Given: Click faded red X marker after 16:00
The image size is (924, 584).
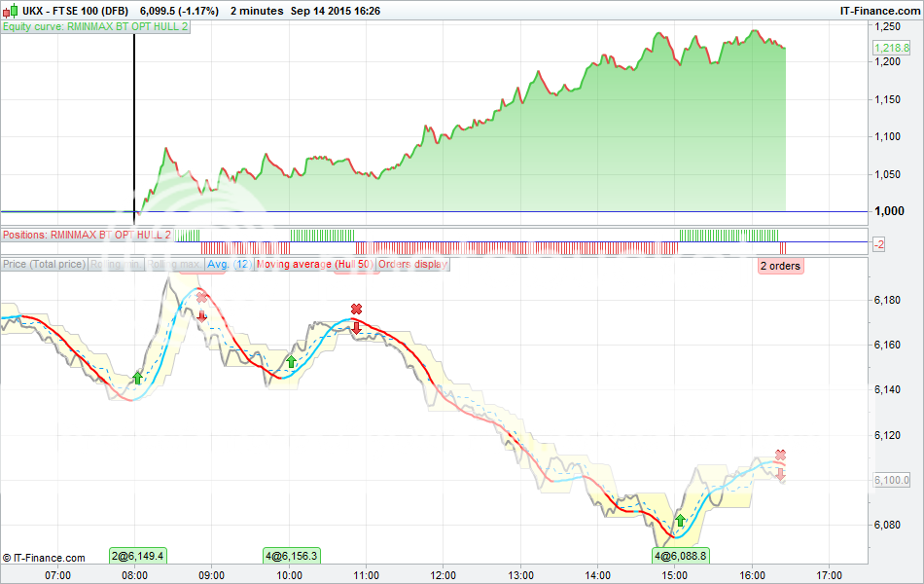Looking at the screenshot, I should click(x=780, y=456).
